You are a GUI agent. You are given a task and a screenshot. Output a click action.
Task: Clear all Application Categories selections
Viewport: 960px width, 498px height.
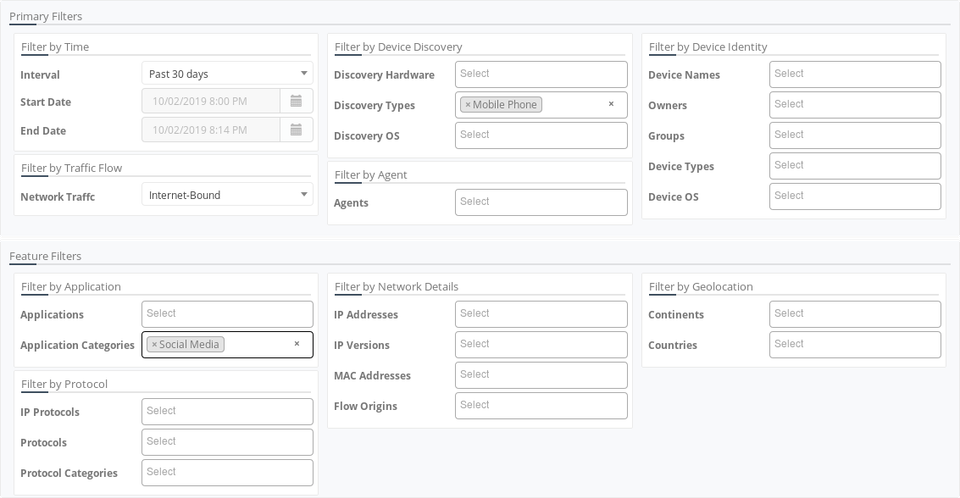click(296, 344)
